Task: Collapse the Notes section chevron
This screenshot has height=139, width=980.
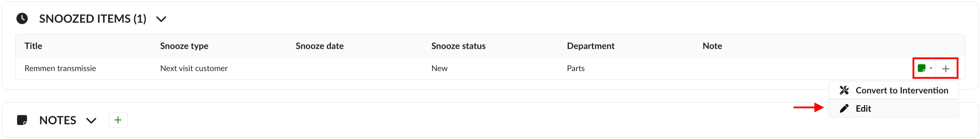Action: coord(91,121)
